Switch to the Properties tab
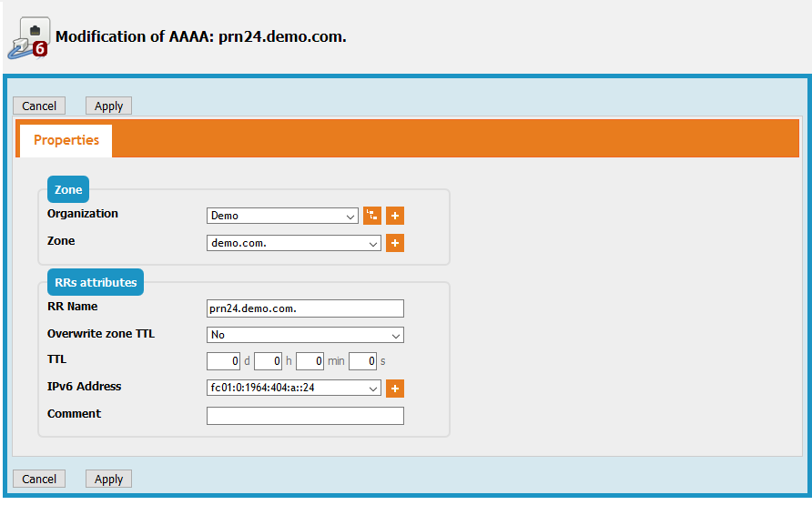 click(66, 140)
